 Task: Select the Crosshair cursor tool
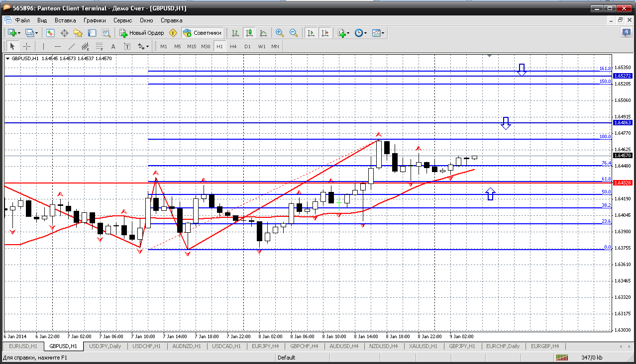[x=26, y=46]
